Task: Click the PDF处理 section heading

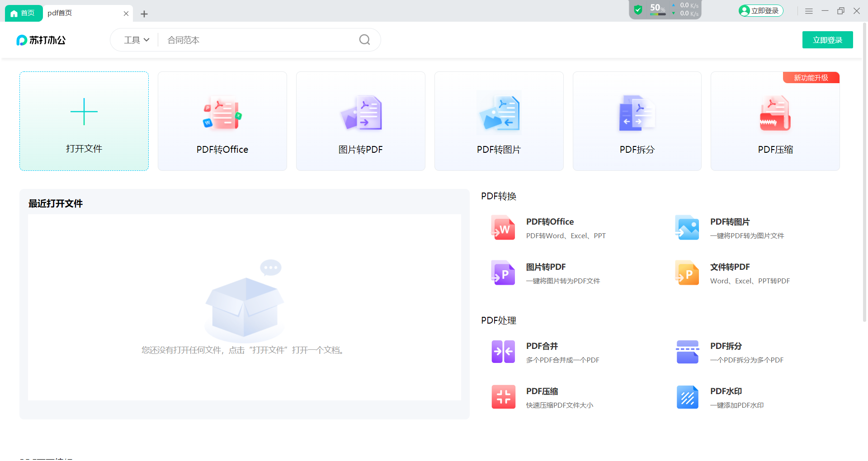Action: tap(499, 320)
